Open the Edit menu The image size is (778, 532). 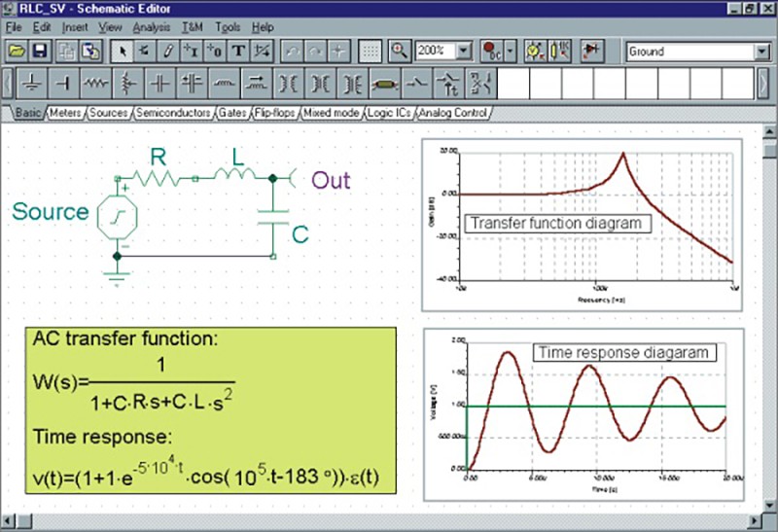click(x=42, y=27)
